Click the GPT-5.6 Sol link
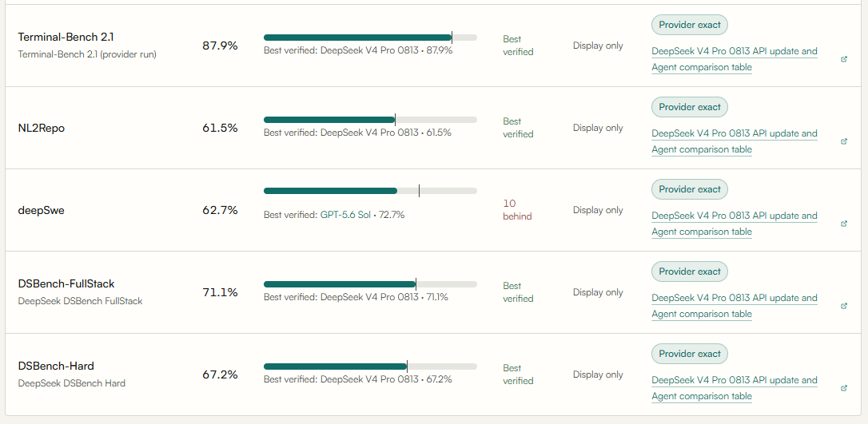 coord(345,215)
